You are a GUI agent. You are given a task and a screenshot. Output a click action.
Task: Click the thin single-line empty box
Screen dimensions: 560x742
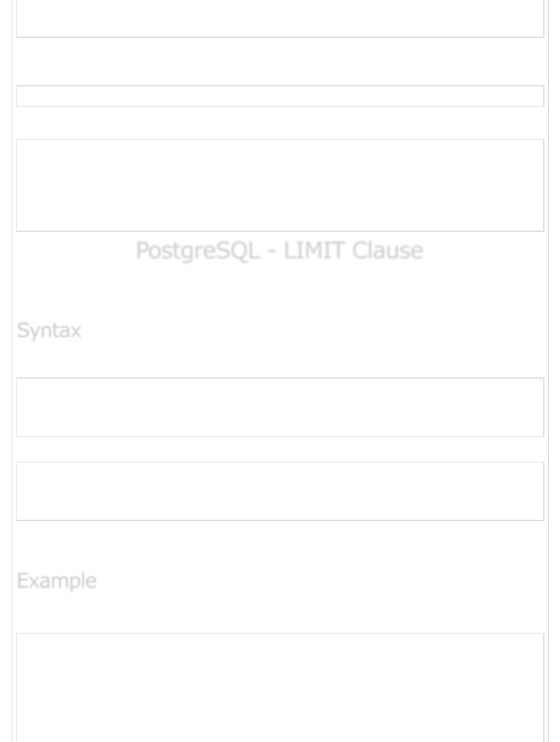coord(280,96)
